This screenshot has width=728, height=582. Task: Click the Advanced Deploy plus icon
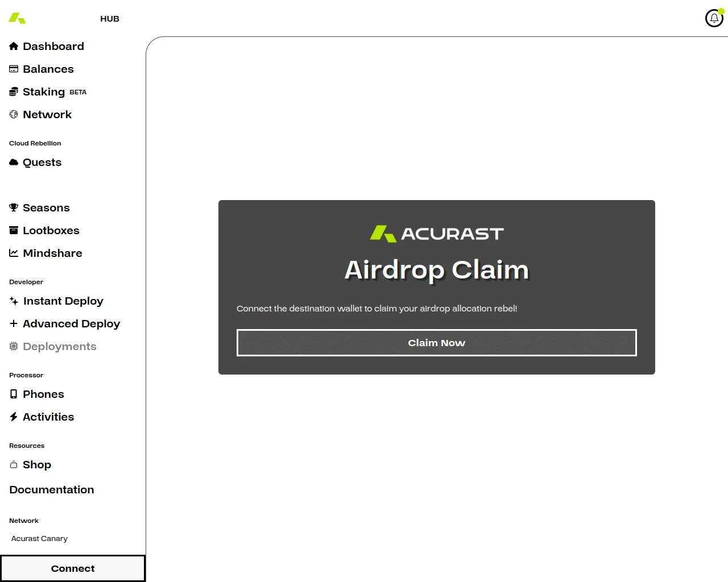point(14,323)
